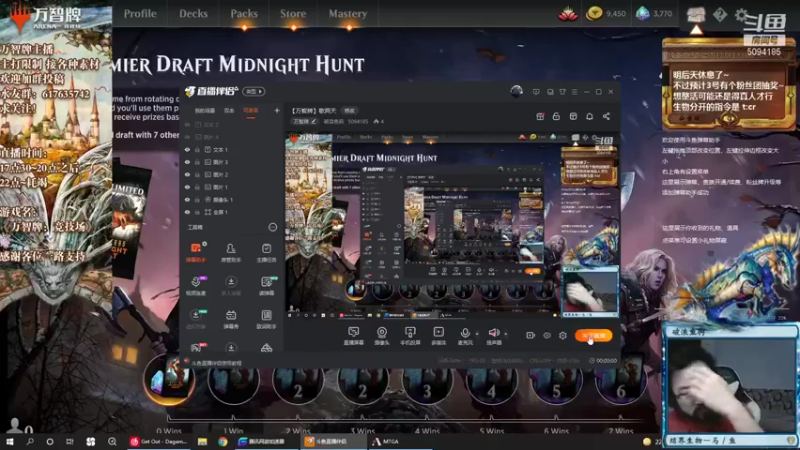Click the gold coins balance 9,450
This screenshot has width=800, height=450.
(606, 14)
